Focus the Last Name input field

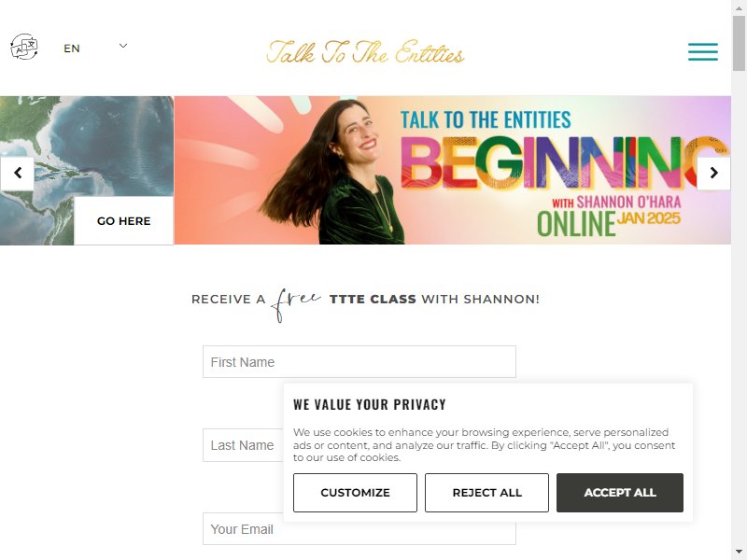coord(243,445)
